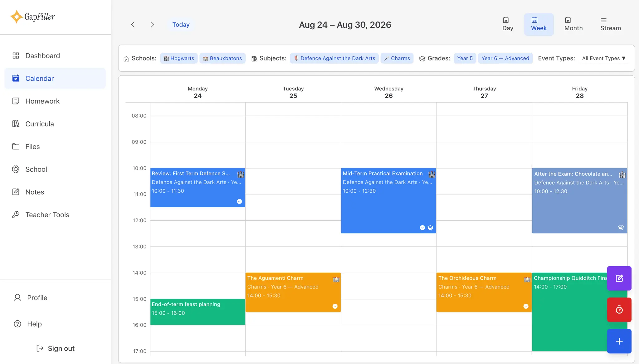Toggle the Charms subject filter chip
639x364 pixels.
[x=397, y=58]
